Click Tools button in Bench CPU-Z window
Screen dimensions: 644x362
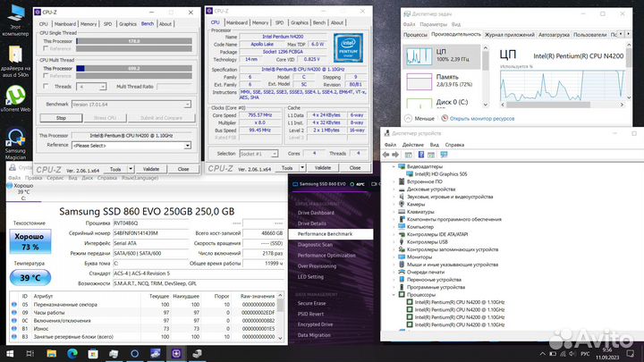click(x=115, y=169)
